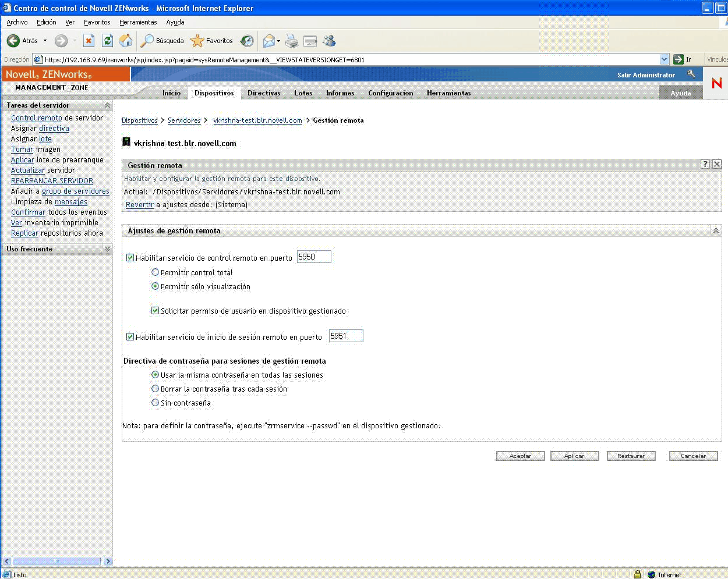Switch to the Inicio tab
Screen dimensions: 728x579
[x=172, y=93]
